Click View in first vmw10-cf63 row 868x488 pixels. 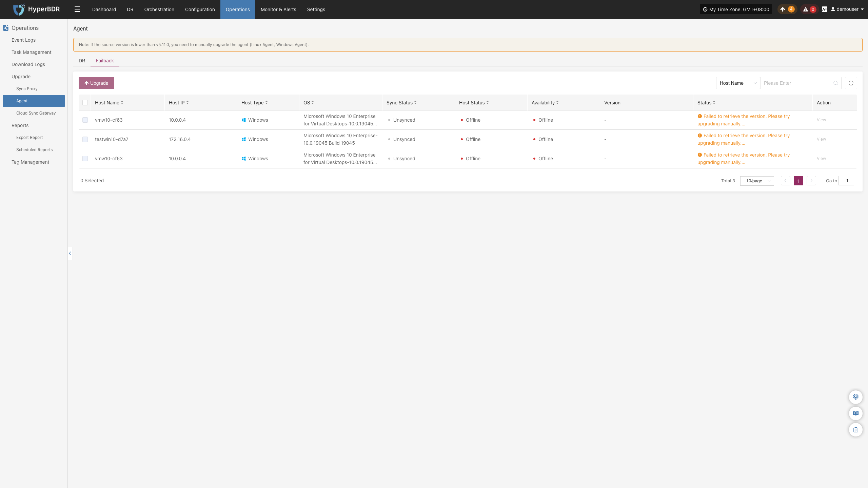pos(821,120)
